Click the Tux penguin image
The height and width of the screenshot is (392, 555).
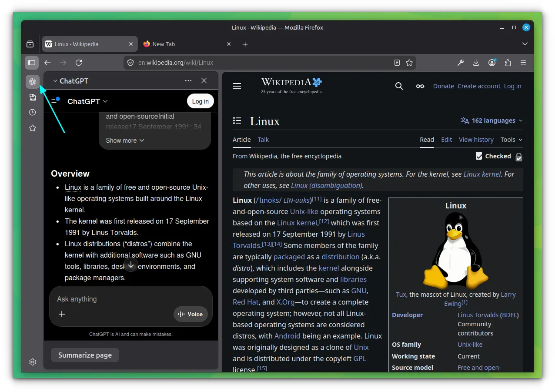(455, 250)
